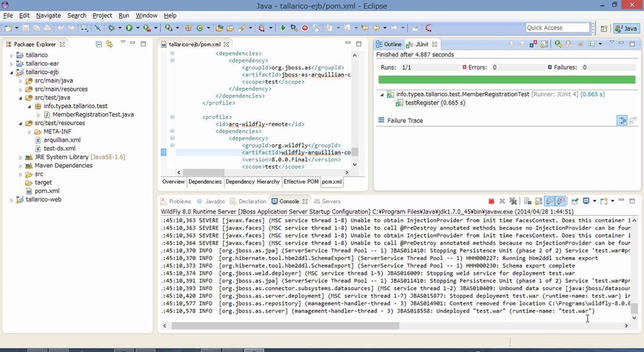
Task: Expand the Maven Dependencies node
Action: pos(21,166)
